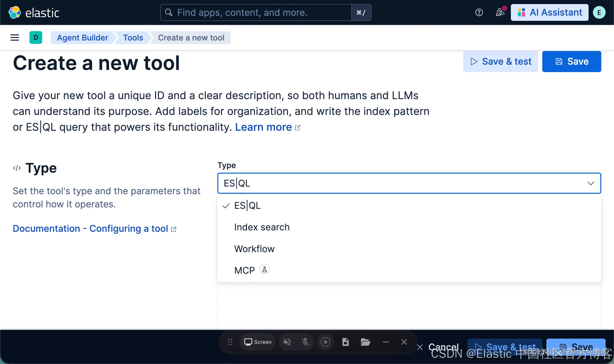Toggle the hamburger navigation menu
Viewport: 614px width, 364px height.
[15, 38]
